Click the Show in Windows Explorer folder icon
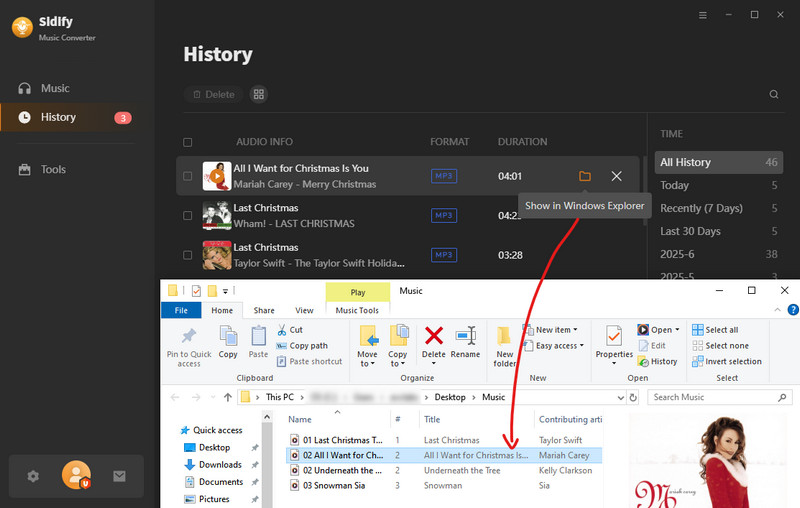The width and height of the screenshot is (800, 508). [585, 176]
